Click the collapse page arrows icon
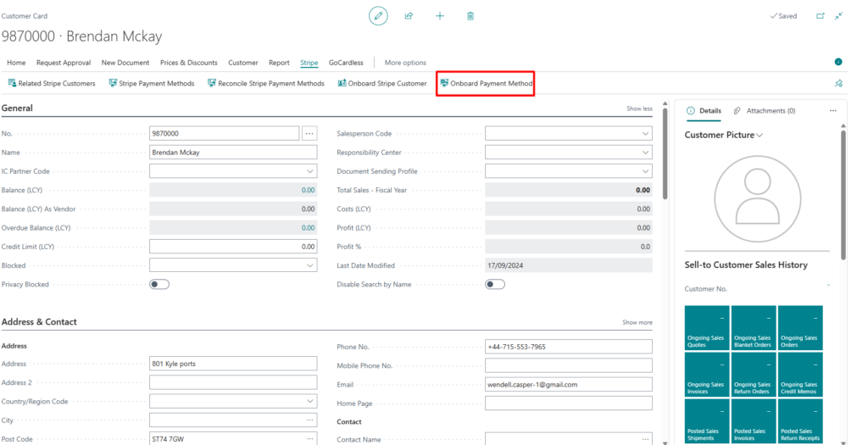The width and height of the screenshot is (868, 445). pyautogui.click(x=839, y=16)
